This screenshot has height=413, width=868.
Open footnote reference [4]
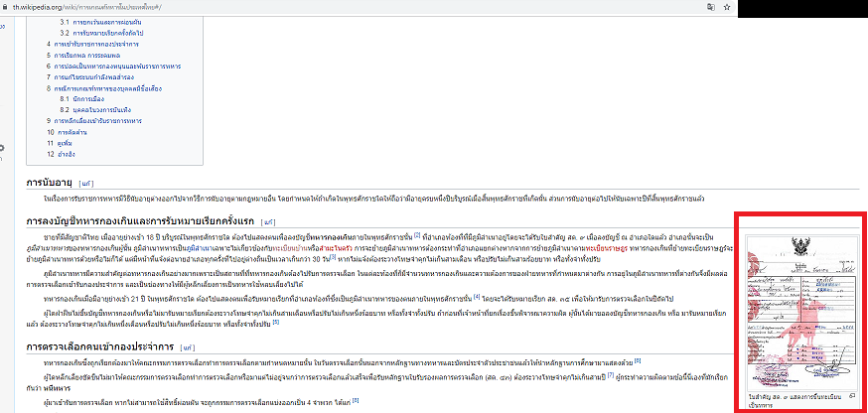pyautogui.click(x=476, y=296)
